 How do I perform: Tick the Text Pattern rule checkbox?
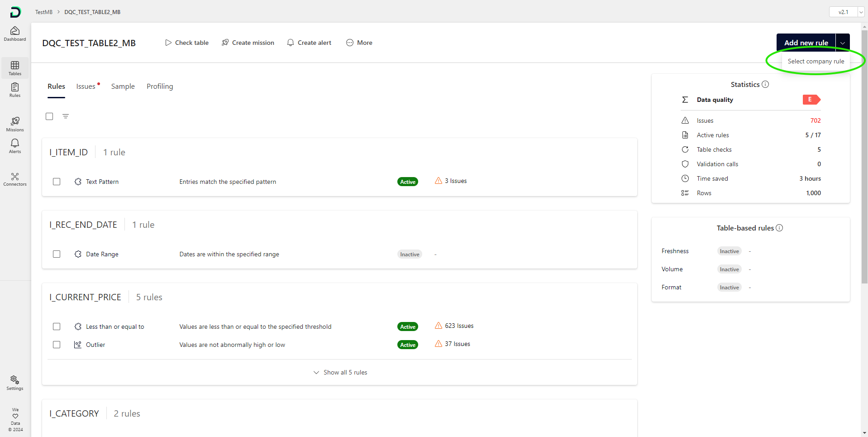(57, 182)
